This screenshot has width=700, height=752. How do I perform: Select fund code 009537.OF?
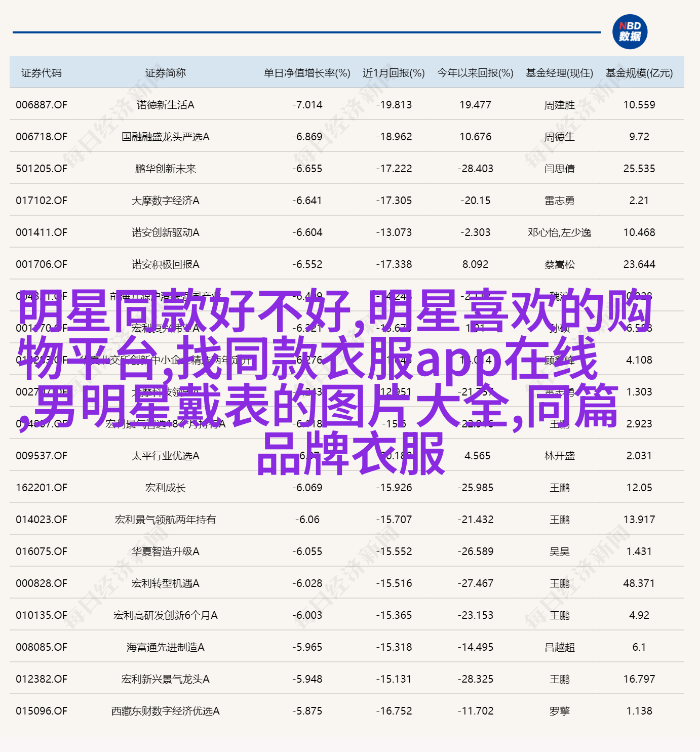coord(42,456)
